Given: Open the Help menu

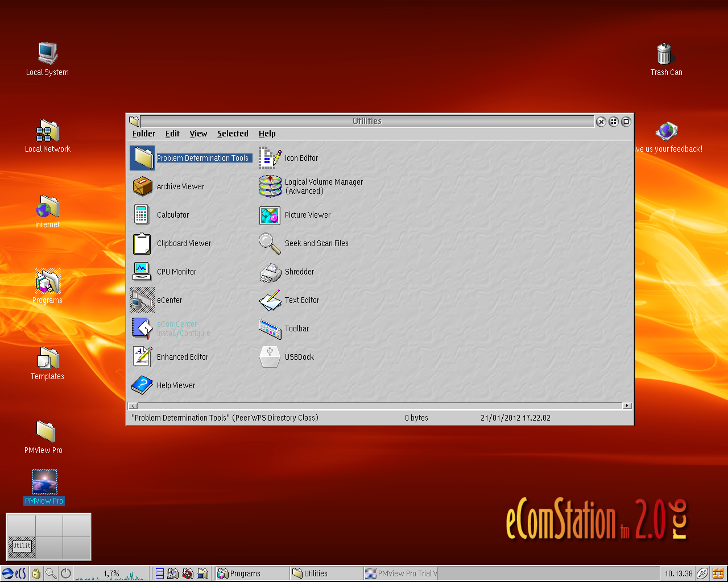Looking at the screenshot, I should pos(267,134).
